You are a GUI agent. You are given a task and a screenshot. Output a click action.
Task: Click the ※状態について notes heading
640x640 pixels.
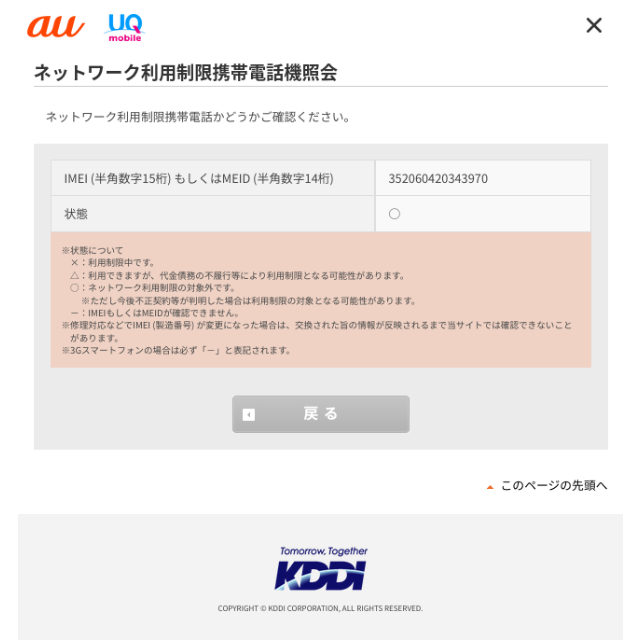point(92,250)
